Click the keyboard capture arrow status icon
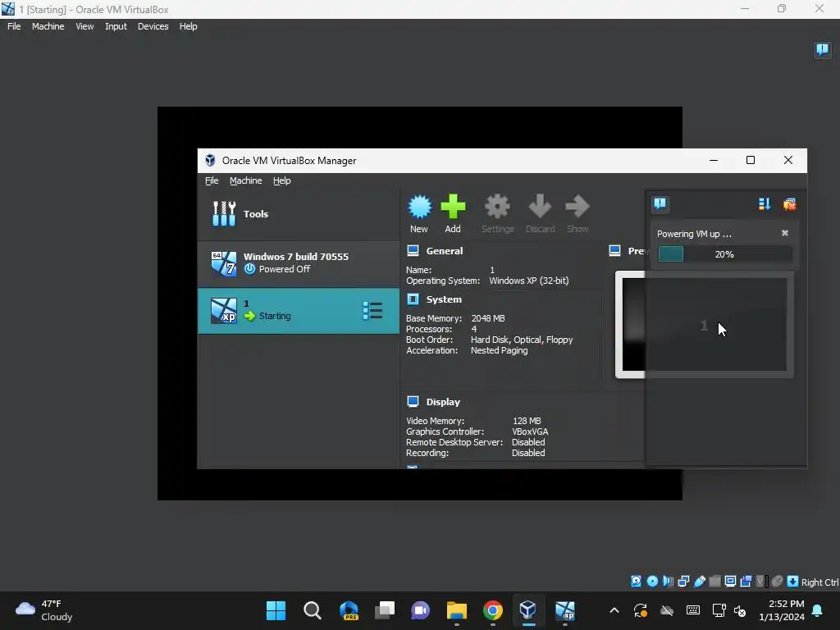Screen dimensions: 840x630 [793, 582]
